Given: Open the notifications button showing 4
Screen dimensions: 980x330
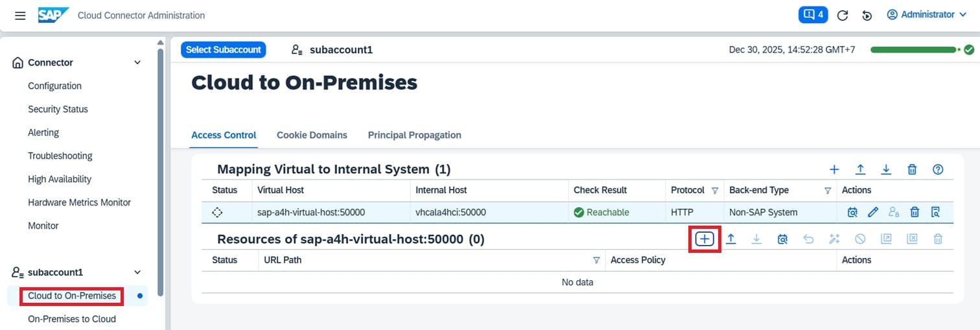Looking at the screenshot, I should pos(813,15).
